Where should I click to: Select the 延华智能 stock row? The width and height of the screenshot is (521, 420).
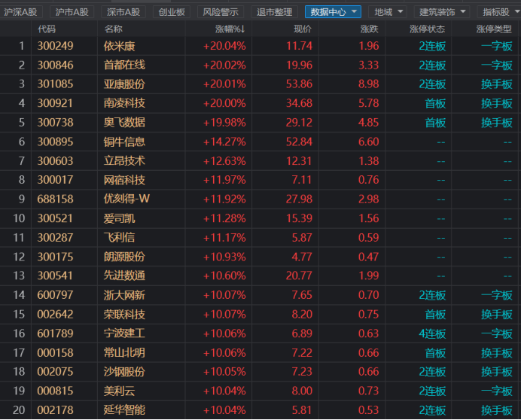point(260,410)
